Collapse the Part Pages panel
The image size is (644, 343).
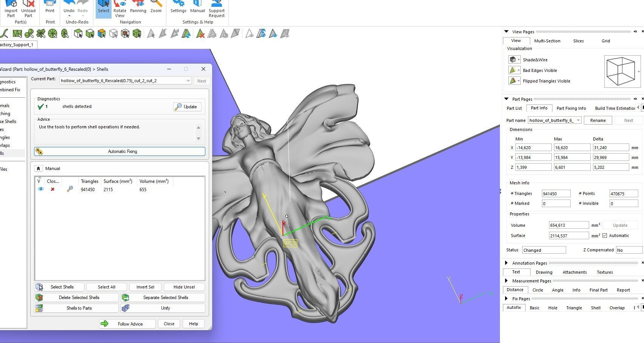point(506,99)
